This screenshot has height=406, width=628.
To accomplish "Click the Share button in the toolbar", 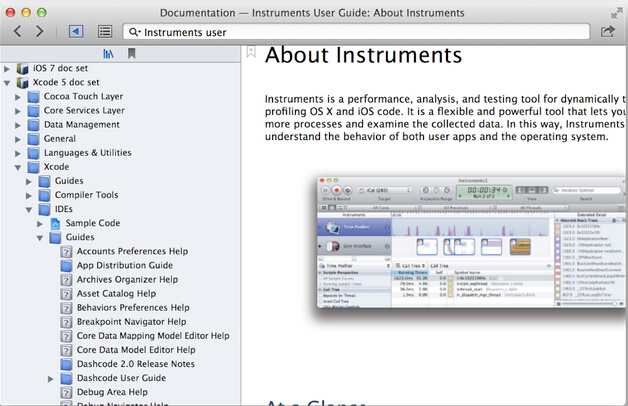I will pyautogui.click(x=607, y=32).
